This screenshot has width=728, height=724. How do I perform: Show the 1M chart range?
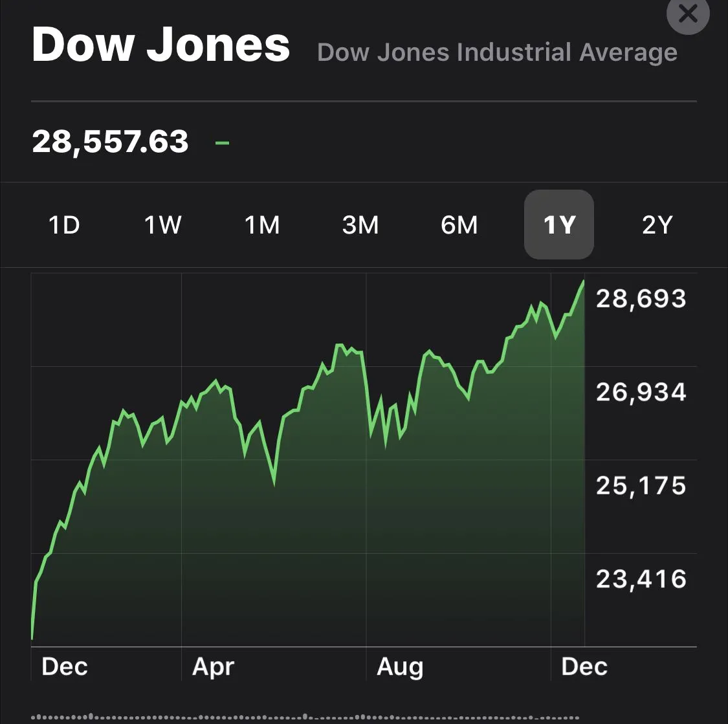(262, 225)
